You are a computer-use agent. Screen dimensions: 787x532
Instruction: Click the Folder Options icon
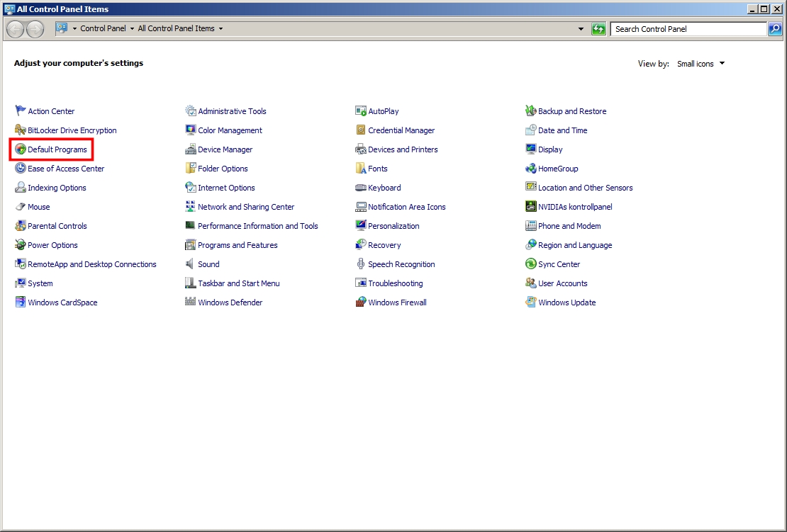pyautogui.click(x=190, y=168)
